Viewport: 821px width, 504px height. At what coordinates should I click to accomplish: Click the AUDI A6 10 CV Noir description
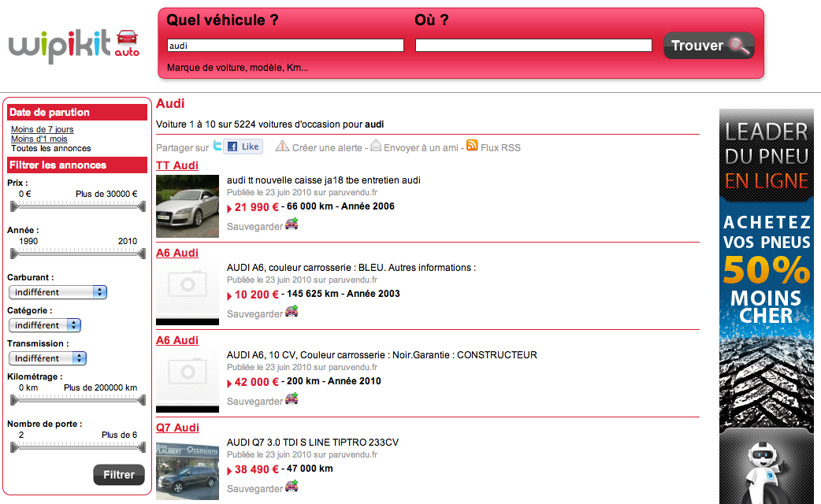[381, 355]
